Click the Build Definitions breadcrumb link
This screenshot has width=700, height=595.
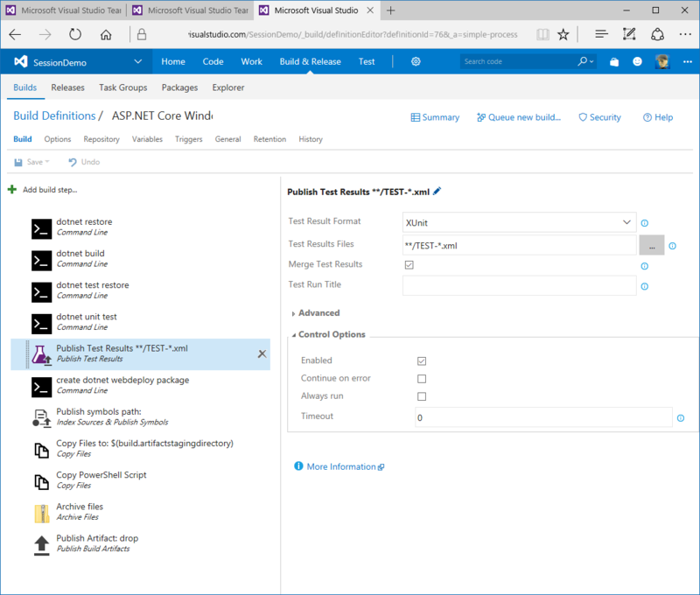[x=54, y=115]
